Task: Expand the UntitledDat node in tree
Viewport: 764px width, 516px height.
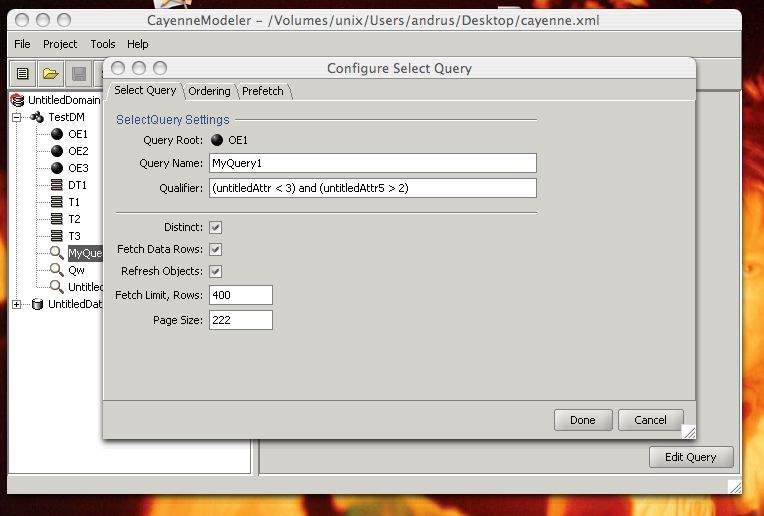Action: click(x=17, y=304)
